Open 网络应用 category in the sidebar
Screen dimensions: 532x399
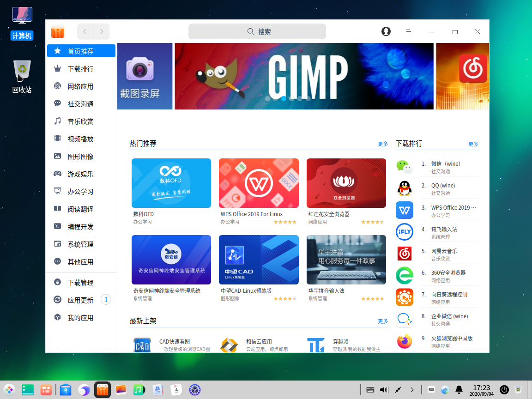pos(81,86)
